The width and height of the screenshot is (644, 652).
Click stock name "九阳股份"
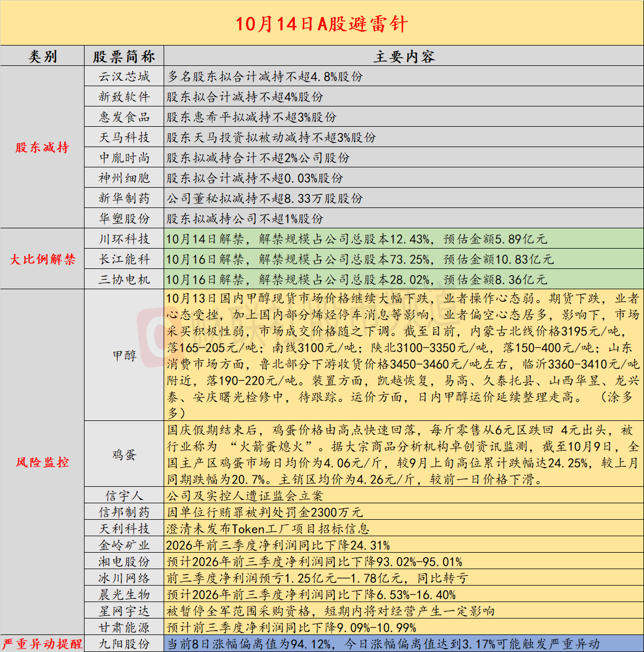(x=124, y=644)
